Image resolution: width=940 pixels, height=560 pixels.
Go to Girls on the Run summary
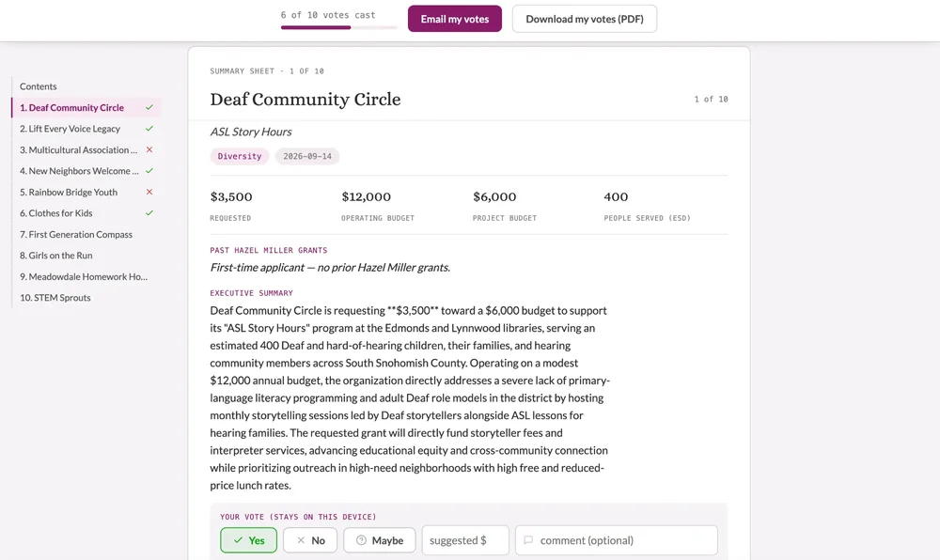point(56,256)
